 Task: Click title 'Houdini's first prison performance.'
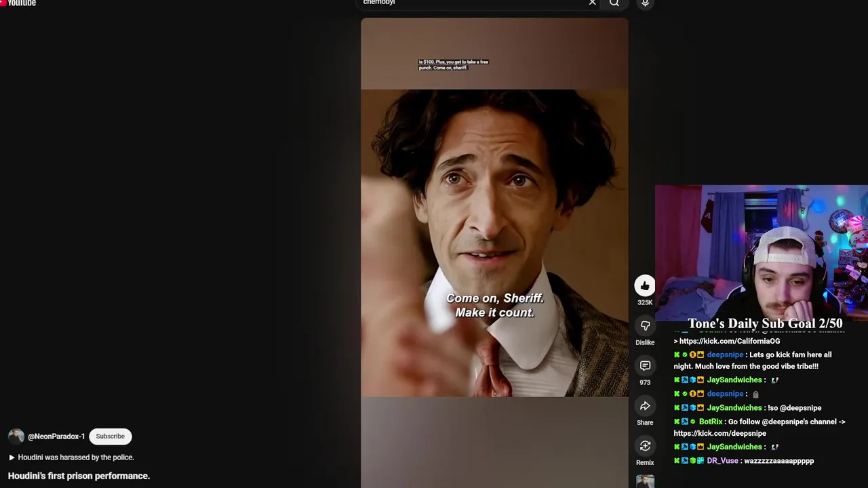point(79,476)
